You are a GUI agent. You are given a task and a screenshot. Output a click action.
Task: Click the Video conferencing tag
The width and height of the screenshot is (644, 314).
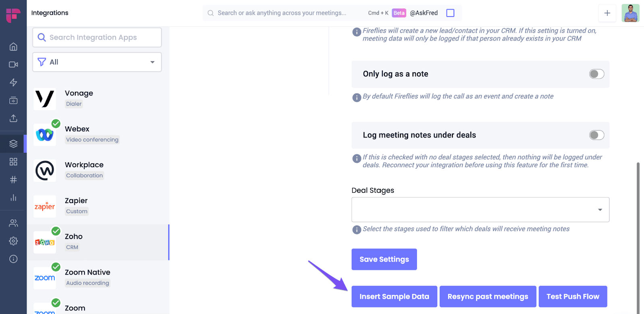tap(92, 139)
